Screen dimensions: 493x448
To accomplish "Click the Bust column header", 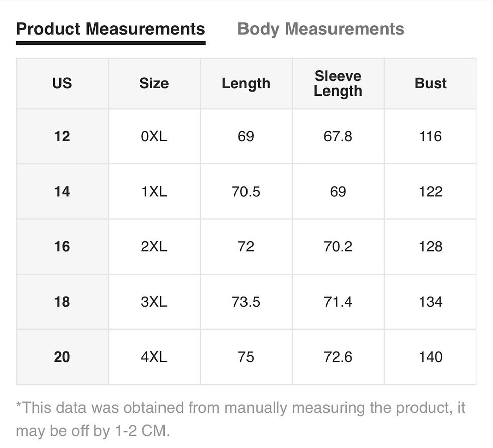I will click(x=431, y=83).
